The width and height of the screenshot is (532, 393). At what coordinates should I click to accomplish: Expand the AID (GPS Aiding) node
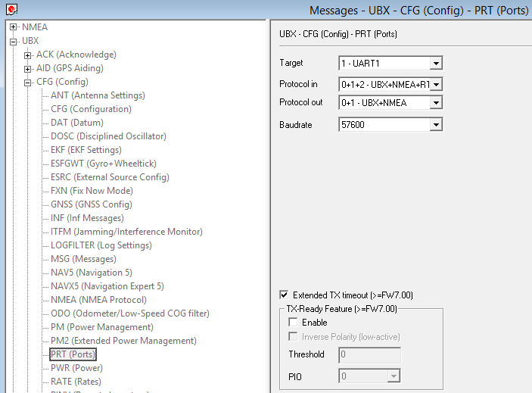point(28,68)
